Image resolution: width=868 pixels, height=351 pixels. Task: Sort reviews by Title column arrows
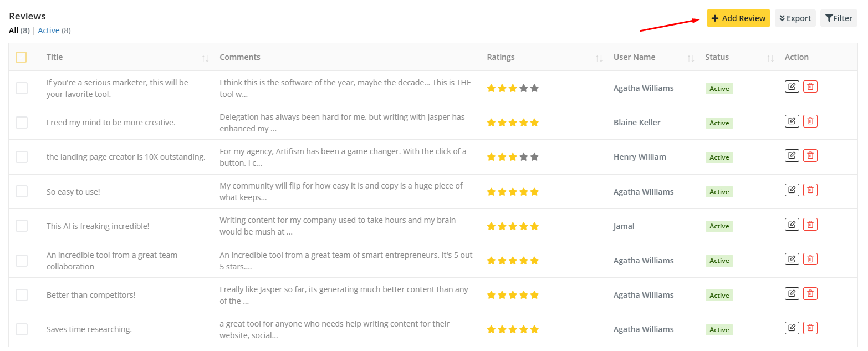tap(205, 58)
